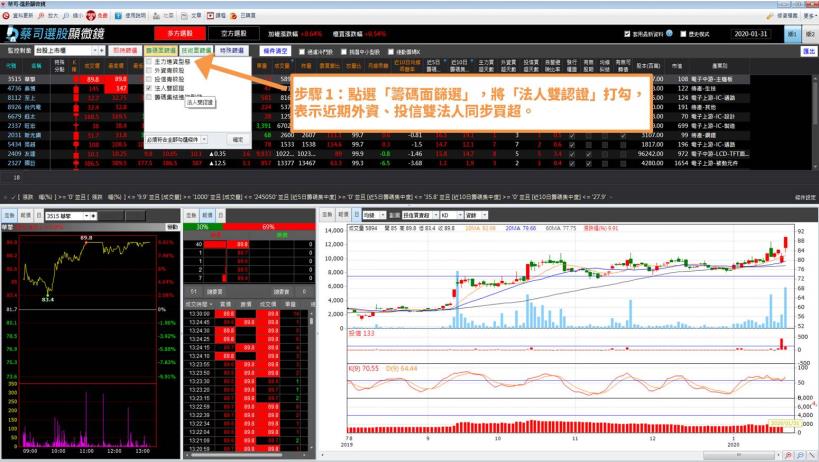Click the key icon at toolbar right
This screenshot has height=462, width=819.
[x=769, y=16]
